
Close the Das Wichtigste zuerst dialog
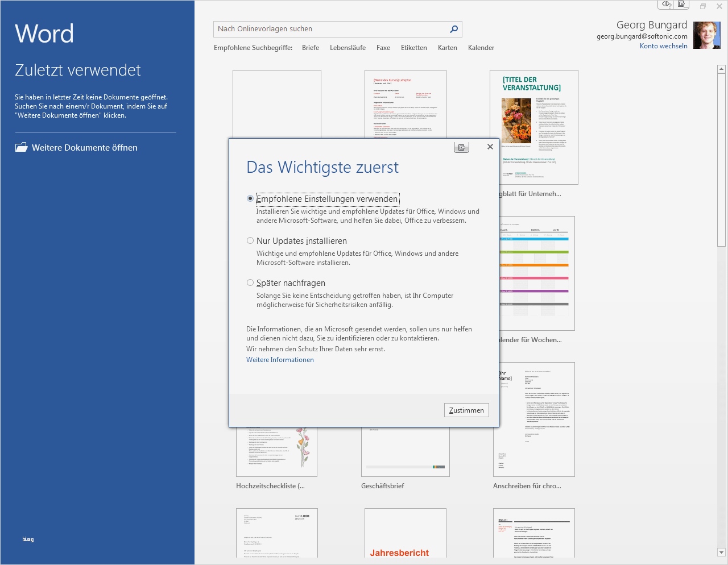click(x=490, y=147)
